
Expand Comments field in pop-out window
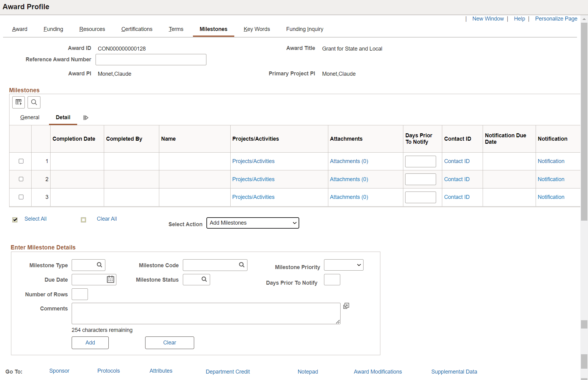pos(346,306)
